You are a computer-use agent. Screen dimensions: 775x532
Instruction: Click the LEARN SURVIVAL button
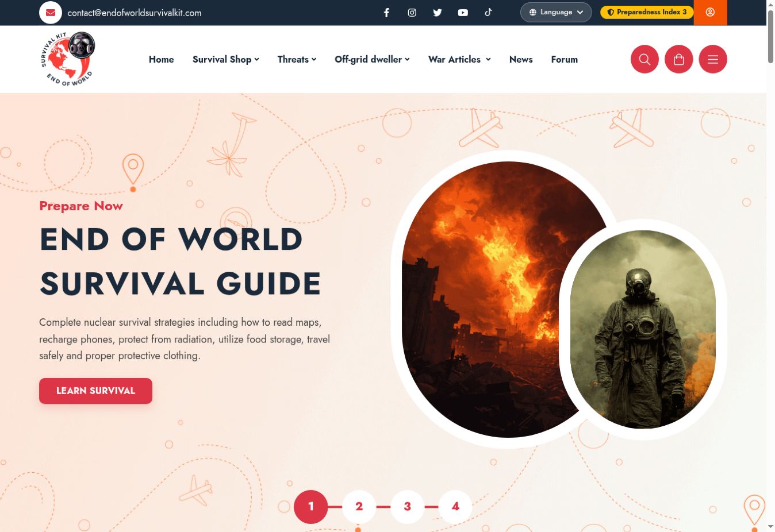95,391
